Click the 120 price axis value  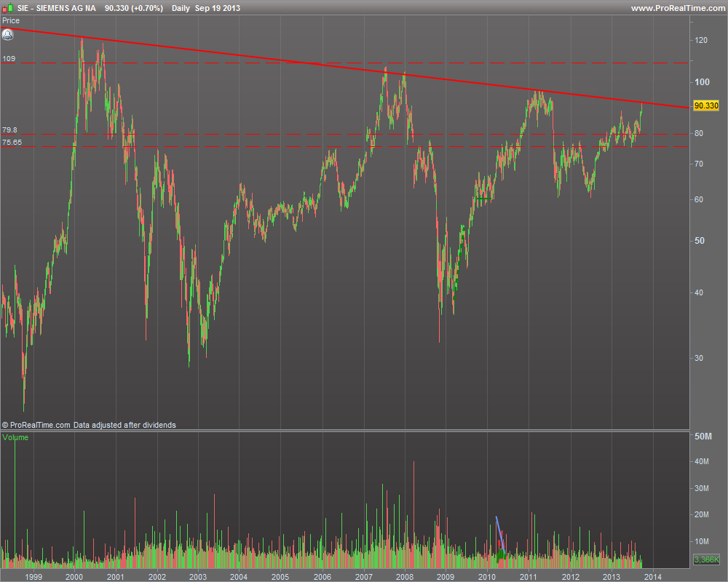(x=700, y=41)
